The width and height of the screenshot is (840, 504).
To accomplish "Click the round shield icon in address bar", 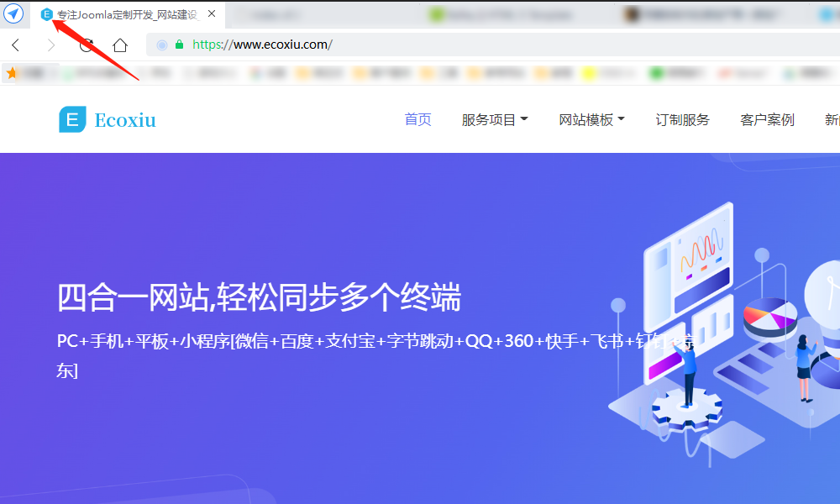I will click(x=162, y=45).
